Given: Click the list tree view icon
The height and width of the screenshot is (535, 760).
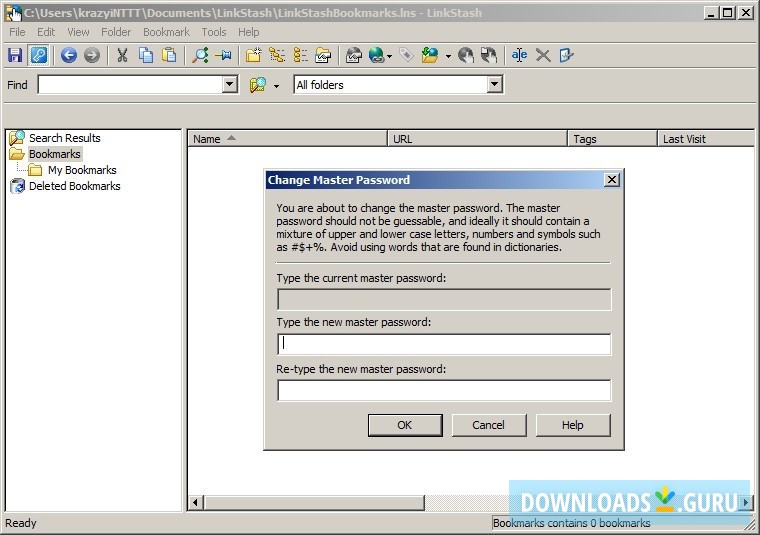Looking at the screenshot, I should pos(301,55).
